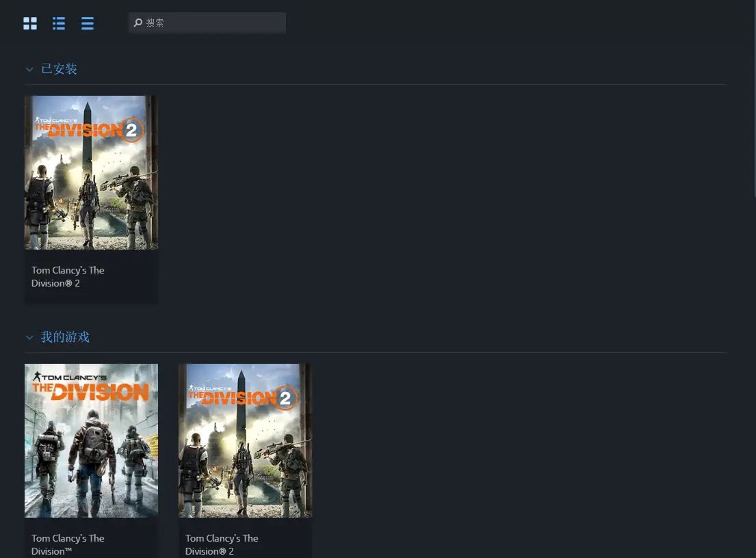Viewport: 756px width, 558px height.
Task: Click installed 'Tom Clancy's The Division® 2' title
Action: point(68,276)
